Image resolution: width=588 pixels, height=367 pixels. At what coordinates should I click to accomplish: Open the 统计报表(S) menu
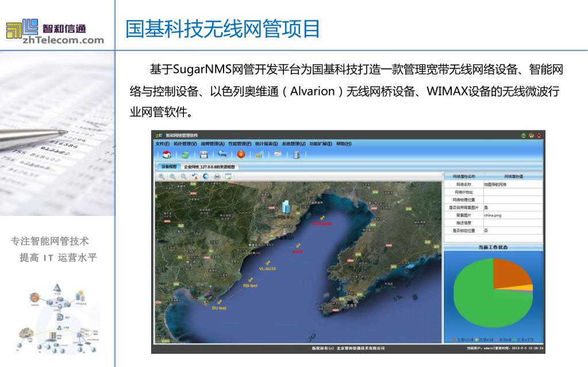[266, 144]
